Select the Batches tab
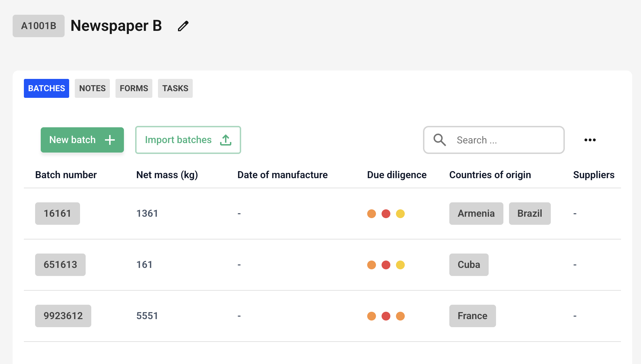 point(46,88)
